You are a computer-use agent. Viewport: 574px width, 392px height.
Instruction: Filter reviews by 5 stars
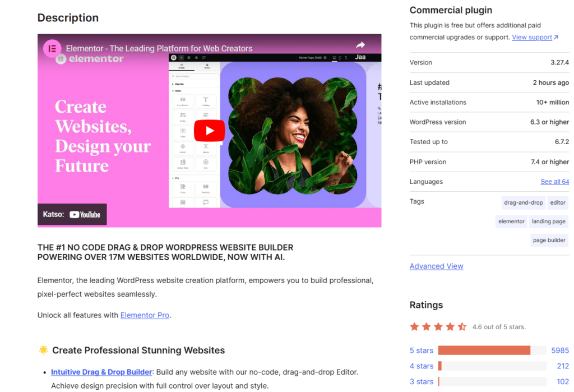point(422,351)
